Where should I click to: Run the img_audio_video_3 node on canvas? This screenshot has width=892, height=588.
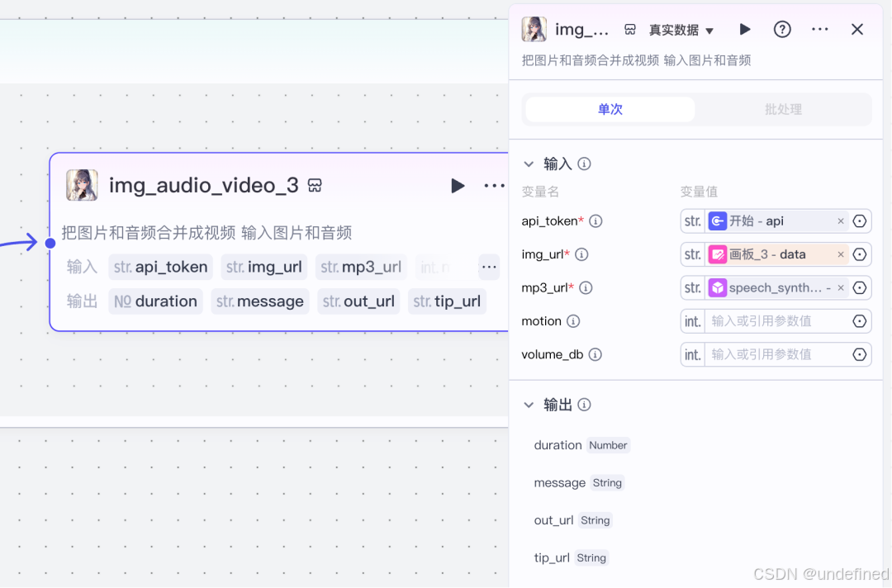click(x=458, y=185)
